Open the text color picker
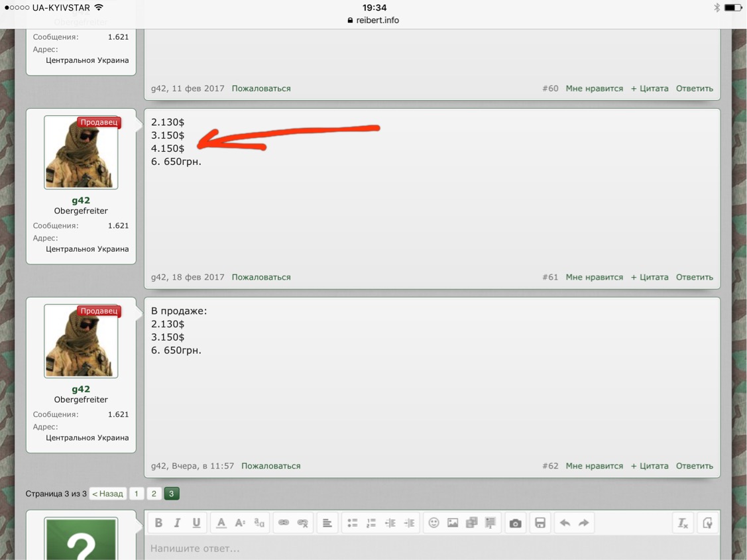This screenshot has width=747, height=560. (x=221, y=523)
